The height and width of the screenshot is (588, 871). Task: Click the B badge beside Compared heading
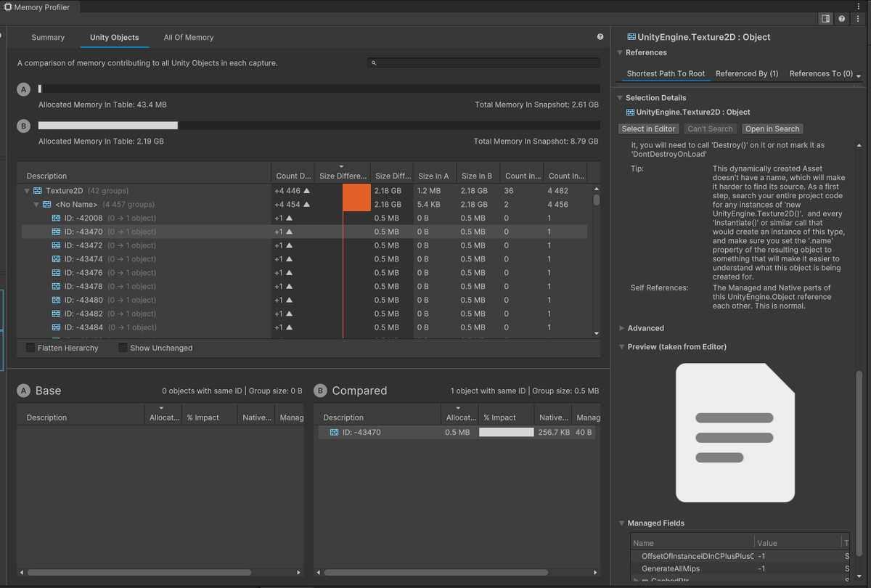tap(320, 391)
